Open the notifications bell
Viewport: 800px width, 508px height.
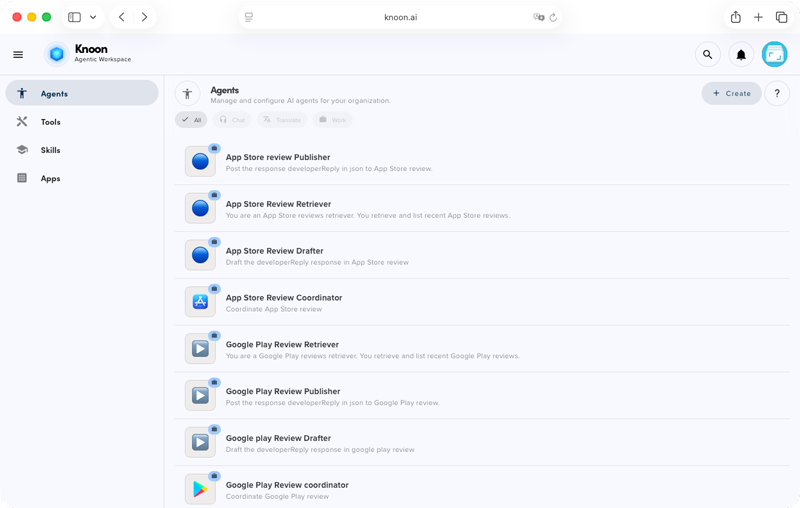coord(741,55)
